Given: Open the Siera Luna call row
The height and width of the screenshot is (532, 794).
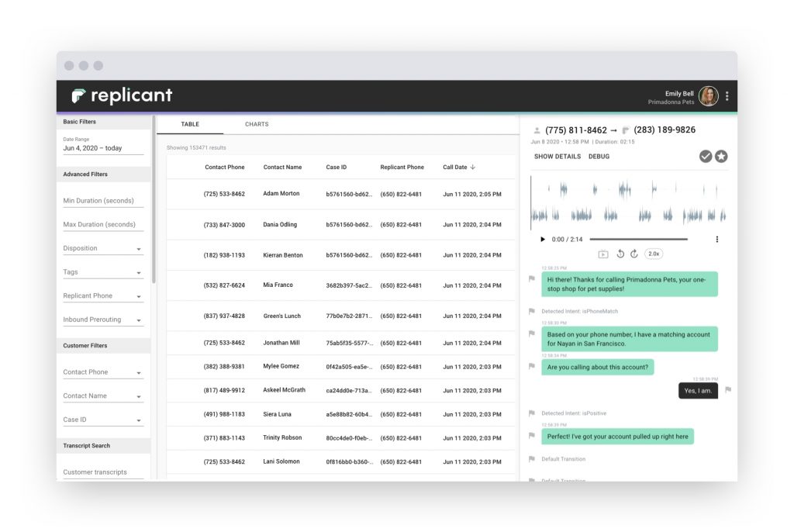Looking at the screenshot, I should (x=341, y=414).
